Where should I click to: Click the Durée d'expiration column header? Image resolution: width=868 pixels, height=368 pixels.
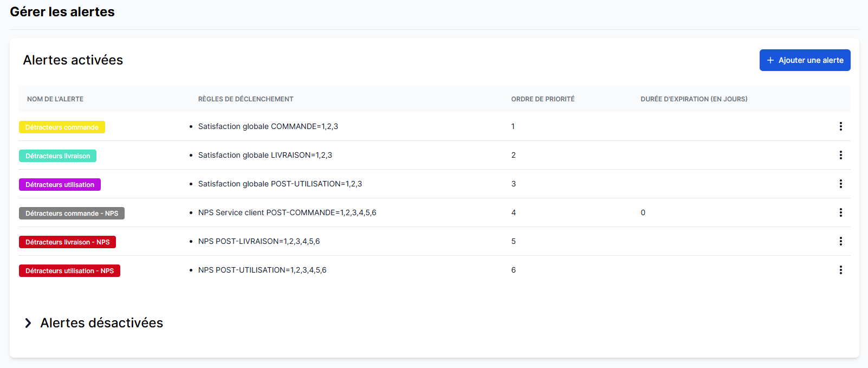click(694, 99)
